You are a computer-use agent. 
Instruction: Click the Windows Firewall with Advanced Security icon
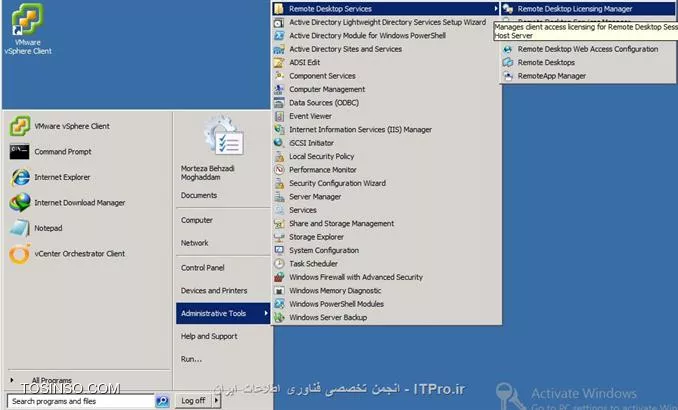[279, 277]
